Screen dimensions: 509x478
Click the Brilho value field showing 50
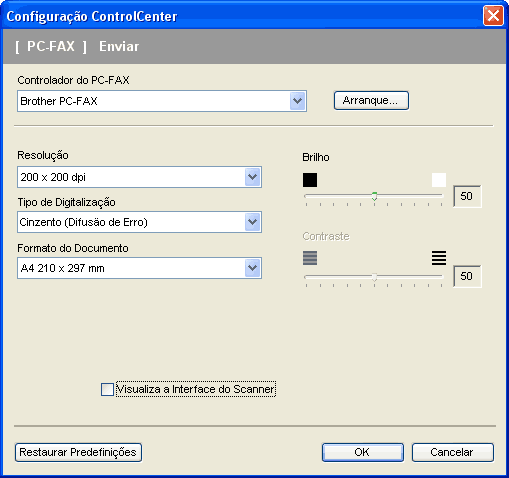pos(467,196)
